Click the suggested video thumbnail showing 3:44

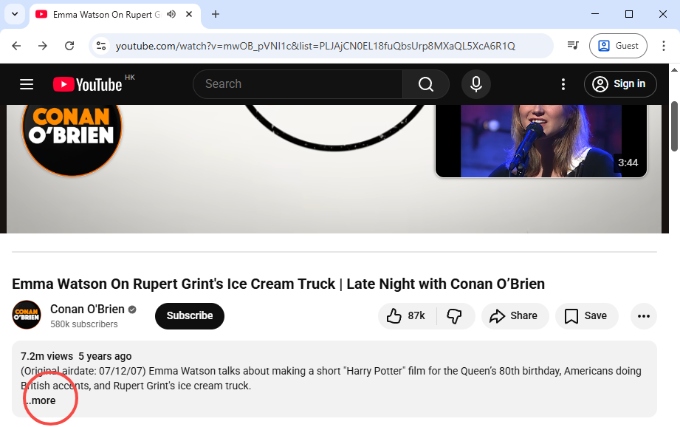coord(540,140)
